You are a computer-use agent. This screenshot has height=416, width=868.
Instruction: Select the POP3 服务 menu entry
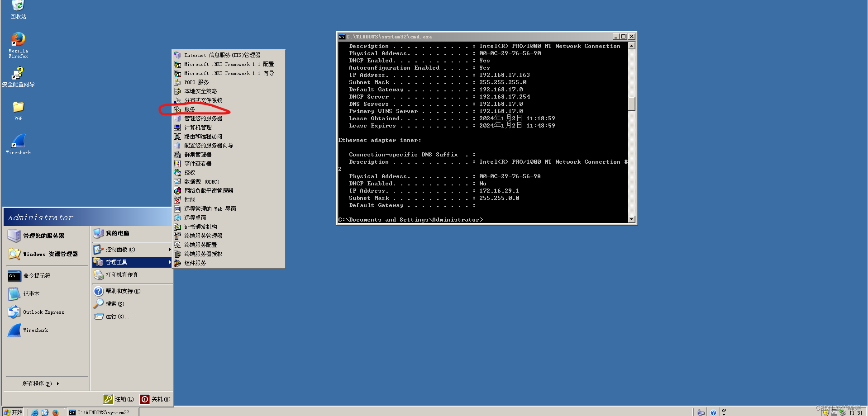[x=229, y=82]
